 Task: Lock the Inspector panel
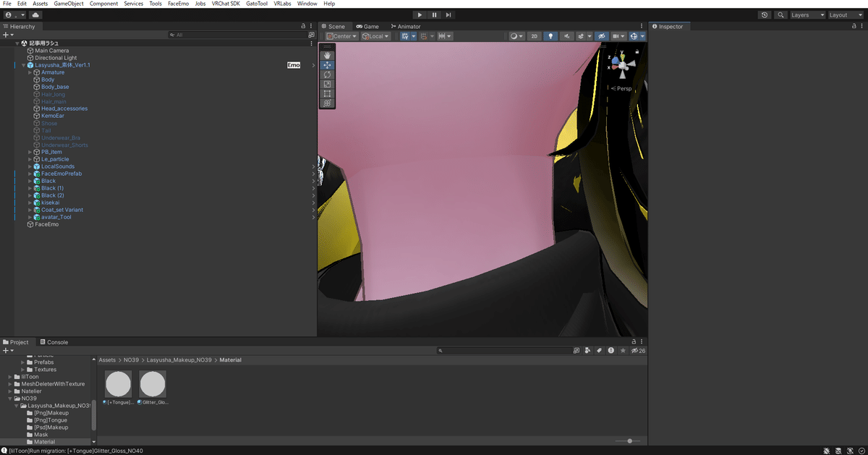(853, 27)
